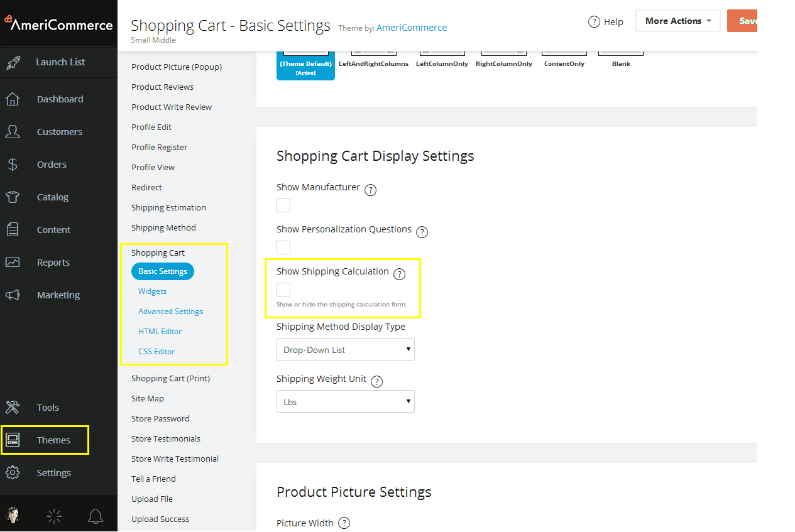Screen dimensions: 795x532
Task: Open Marketing via the megaphone icon
Action: point(14,295)
